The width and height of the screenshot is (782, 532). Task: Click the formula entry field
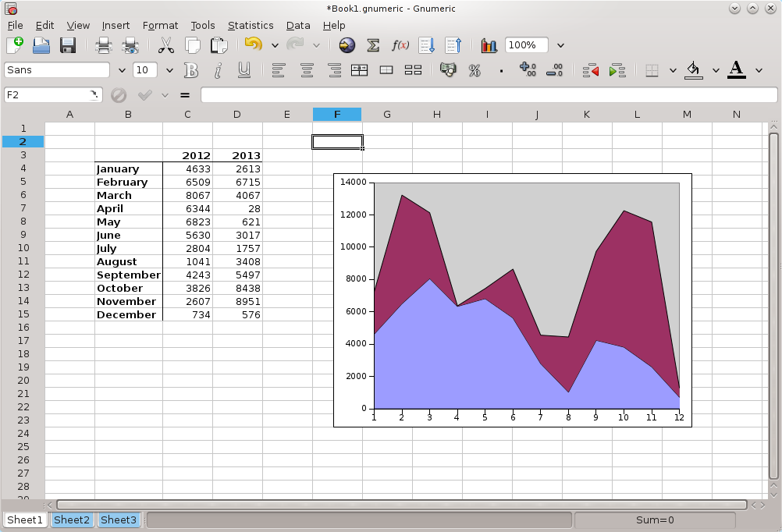tap(489, 94)
